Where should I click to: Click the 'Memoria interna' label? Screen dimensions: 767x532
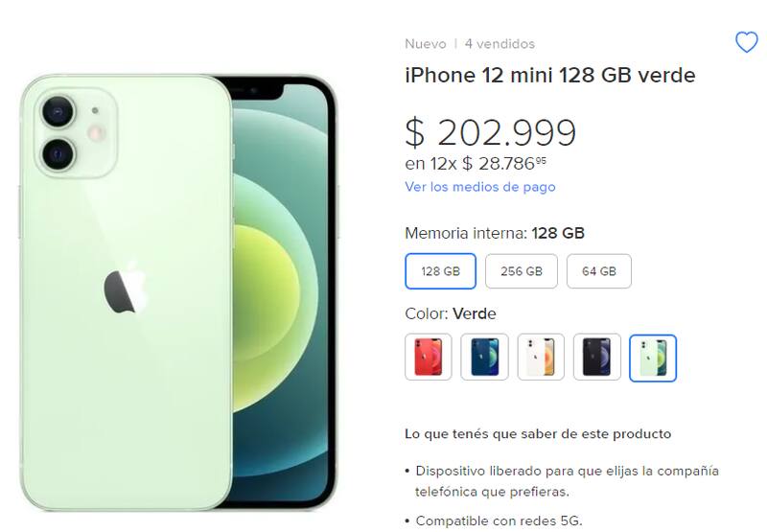click(x=466, y=233)
